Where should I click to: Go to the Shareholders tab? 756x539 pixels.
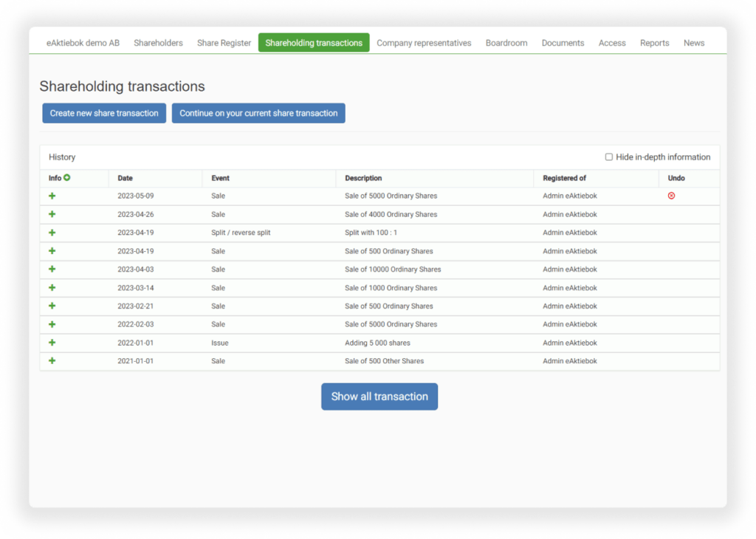click(x=158, y=43)
